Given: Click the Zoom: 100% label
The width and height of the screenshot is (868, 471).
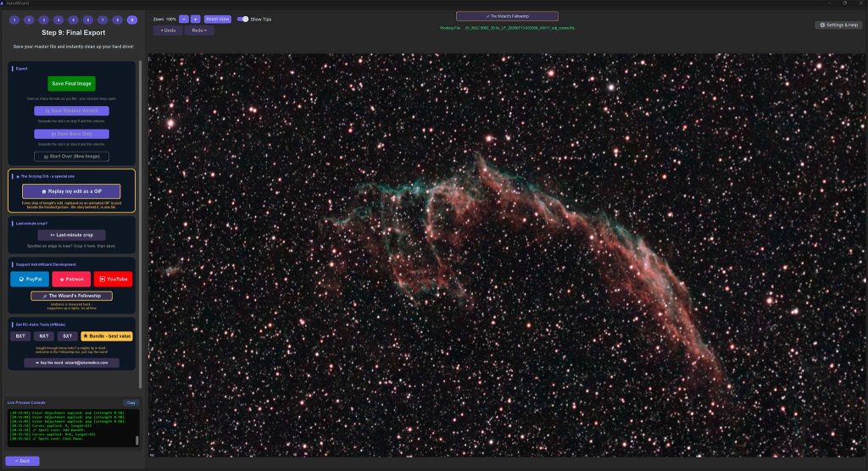Looking at the screenshot, I should click(x=164, y=19).
